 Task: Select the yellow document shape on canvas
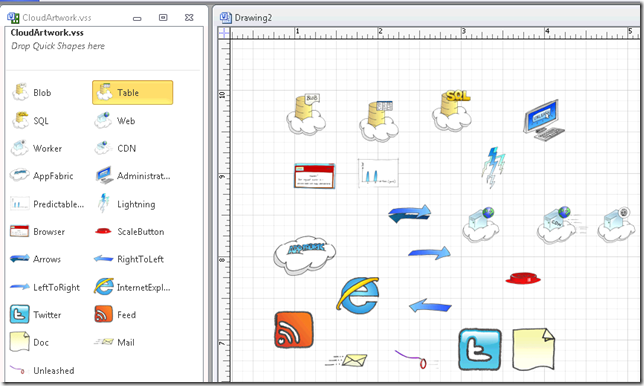[x=533, y=349]
